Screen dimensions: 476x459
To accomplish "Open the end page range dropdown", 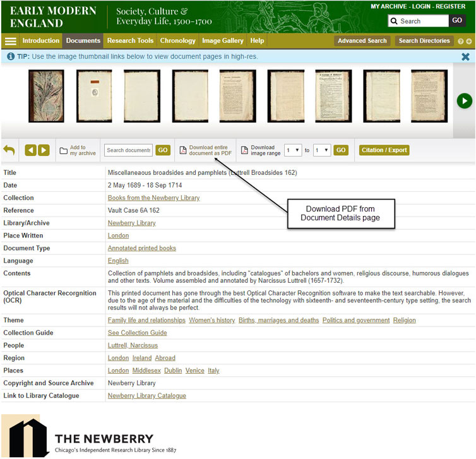I will point(322,150).
